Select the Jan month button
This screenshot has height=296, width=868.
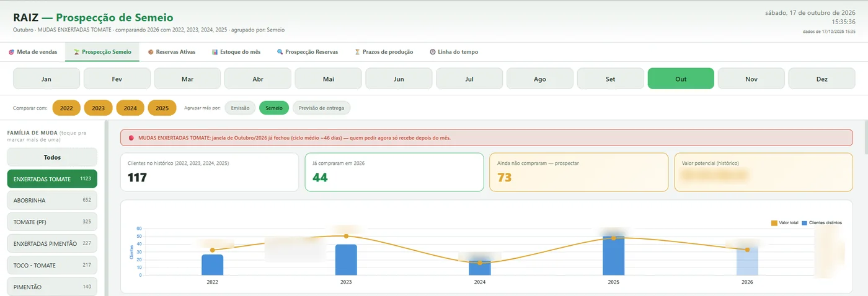[x=46, y=79]
